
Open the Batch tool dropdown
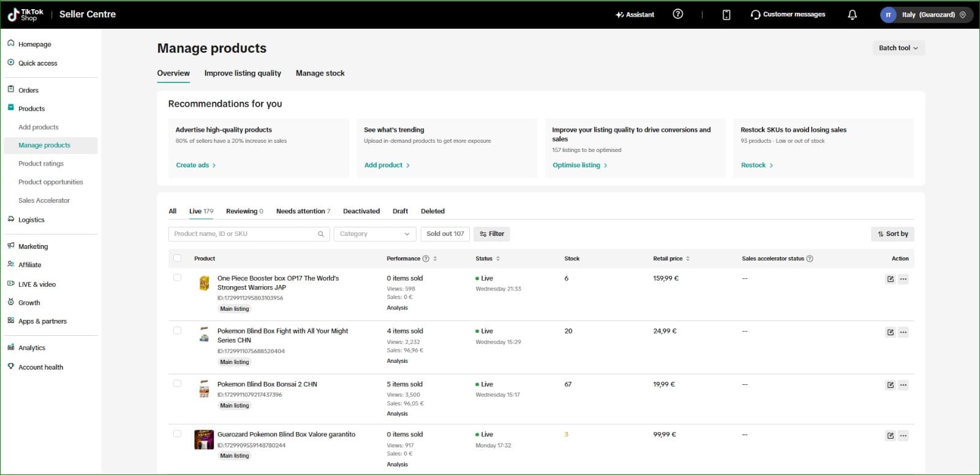pos(899,48)
